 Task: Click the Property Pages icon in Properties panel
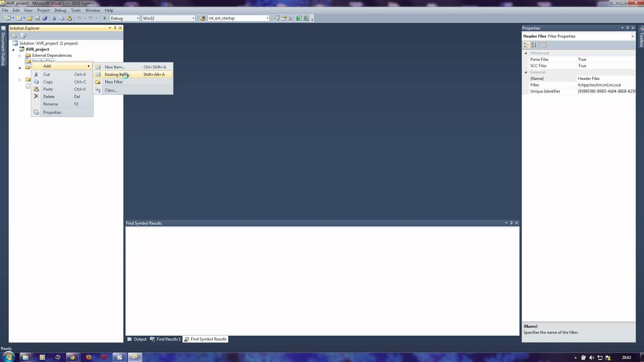543,45
